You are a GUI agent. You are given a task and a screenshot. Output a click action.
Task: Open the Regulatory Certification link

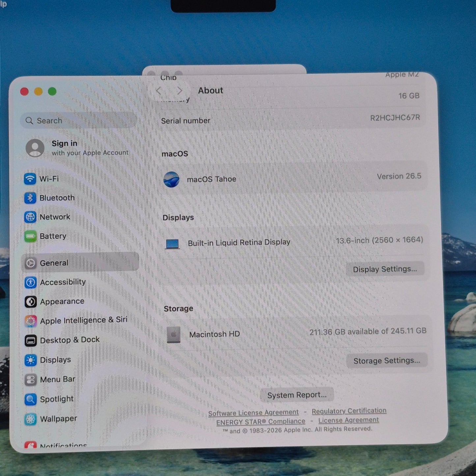click(349, 411)
